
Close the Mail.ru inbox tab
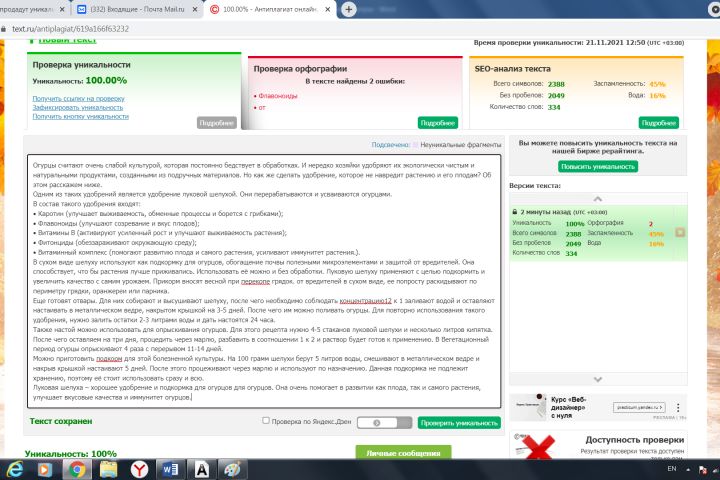(195, 9)
